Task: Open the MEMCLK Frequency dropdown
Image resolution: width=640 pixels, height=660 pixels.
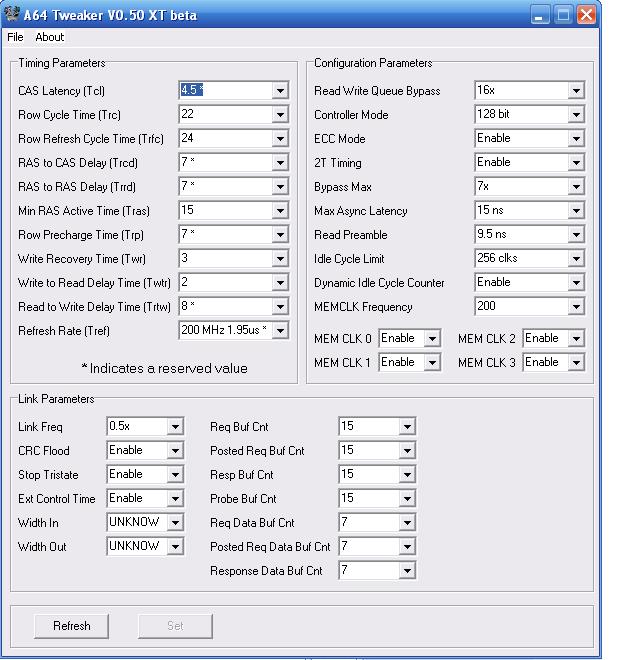Action: [x=576, y=306]
